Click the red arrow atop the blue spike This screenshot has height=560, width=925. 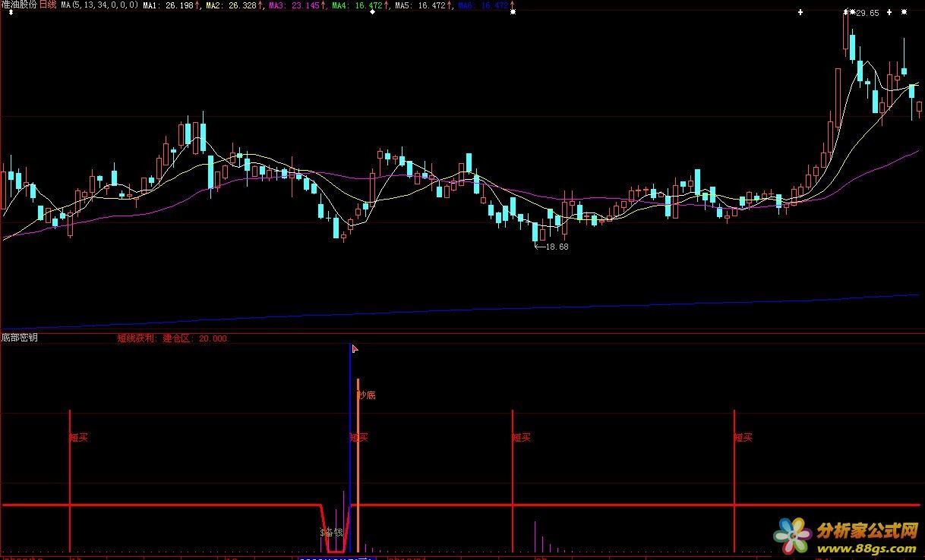[355, 348]
